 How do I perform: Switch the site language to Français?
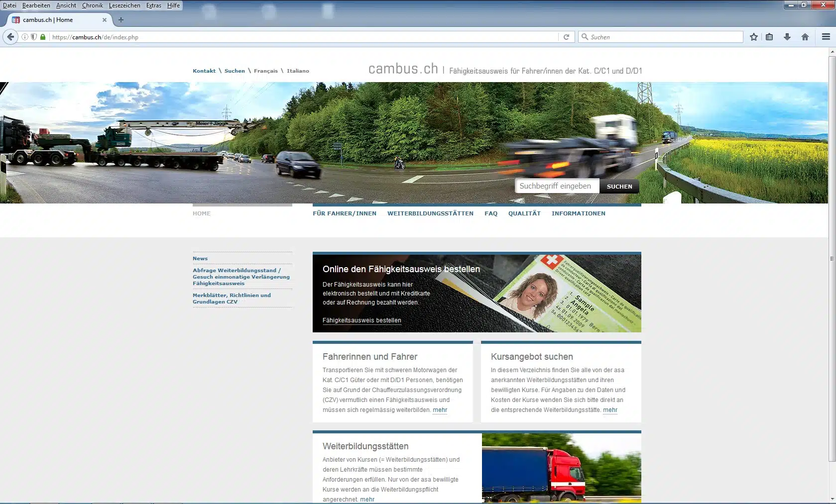pos(265,71)
